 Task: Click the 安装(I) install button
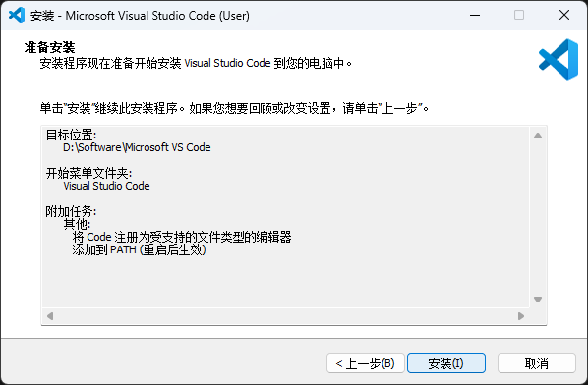tap(446, 363)
